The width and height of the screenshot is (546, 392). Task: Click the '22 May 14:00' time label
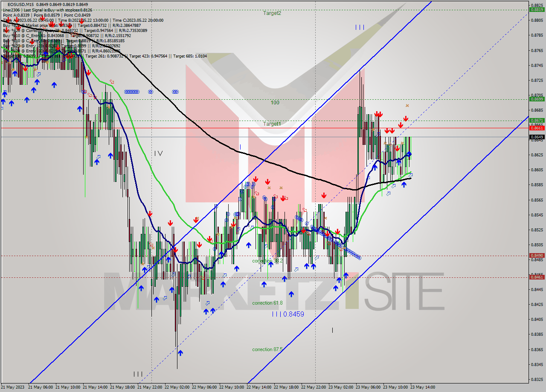pyautogui.click(x=259, y=387)
